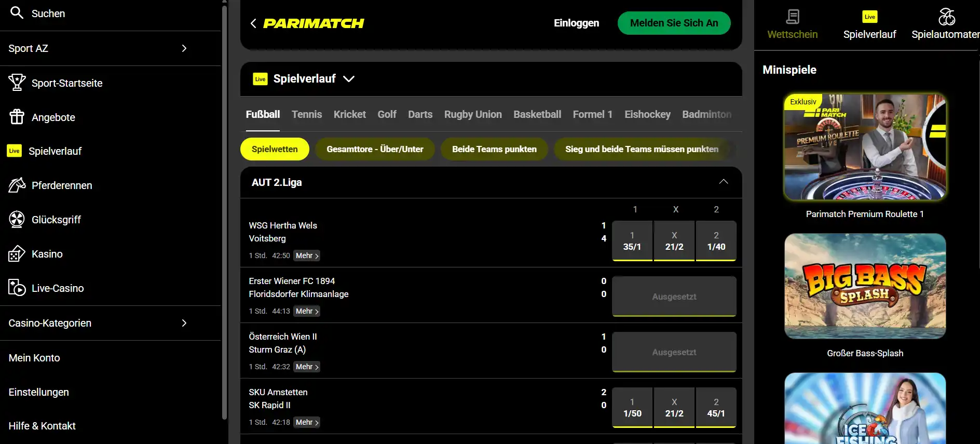Viewport: 980px width, 444px height.
Task: Select Gesamttore - Über/Unter filter
Action: click(x=375, y=149)
